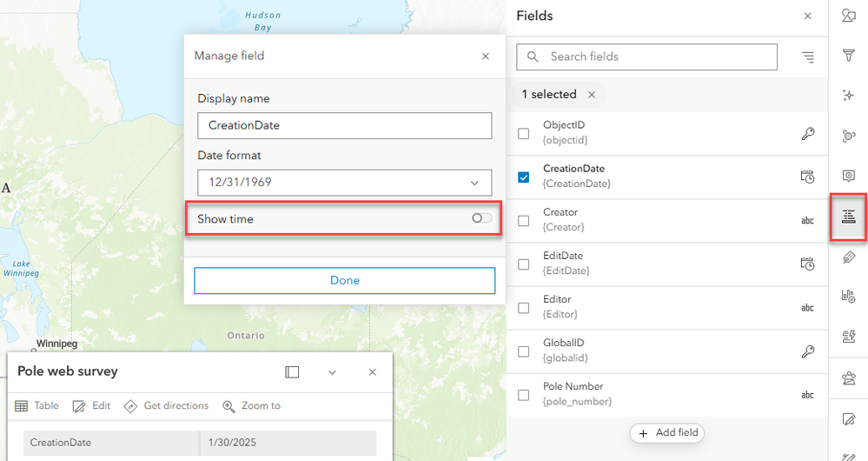Clear the 1 selected chip

click(x=592, y=95)
